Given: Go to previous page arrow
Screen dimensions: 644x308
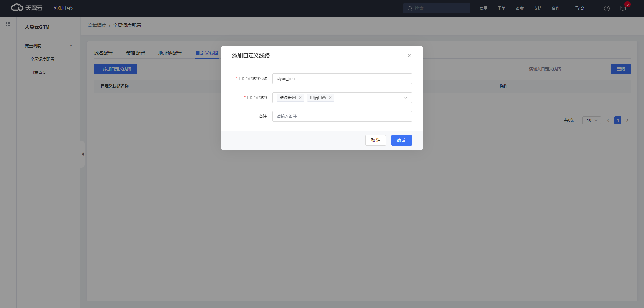Looking at the screenshot, I should pyautogui.click(x=608, y=120).
